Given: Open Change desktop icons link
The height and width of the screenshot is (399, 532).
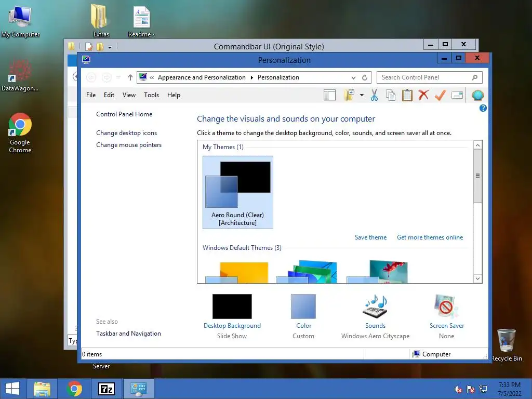Looking at the screenshot, I should [x=127, y=133].
